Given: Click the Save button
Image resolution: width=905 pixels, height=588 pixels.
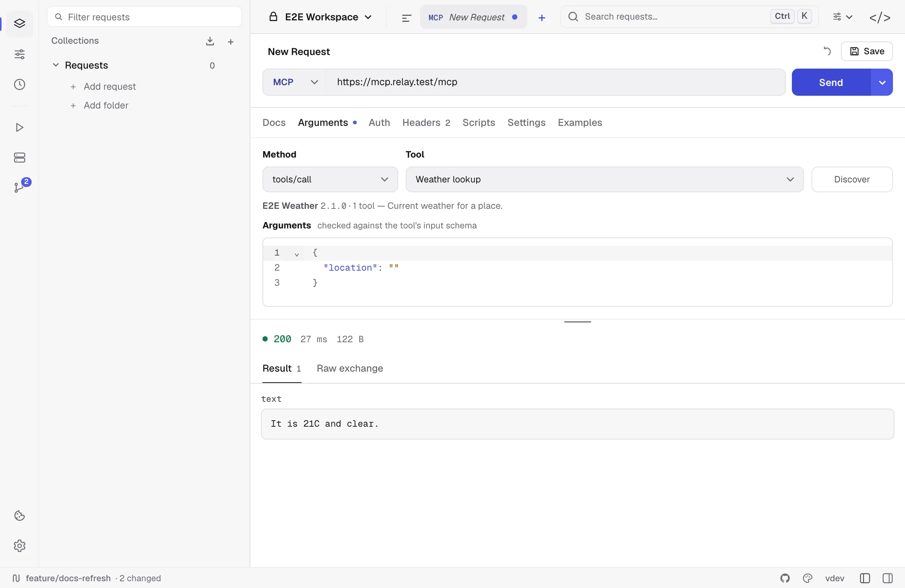Looking at the screenshot, I should 867,51.
